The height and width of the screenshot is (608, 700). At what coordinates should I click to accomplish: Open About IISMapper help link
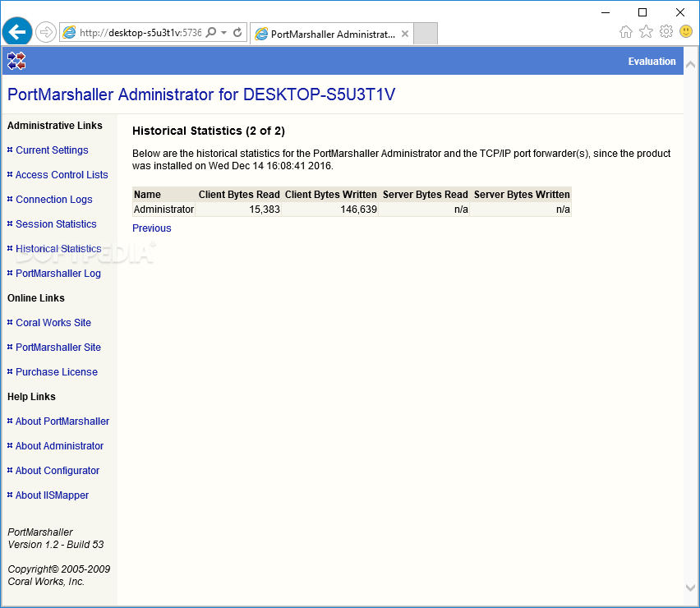[x=52, y=495]
